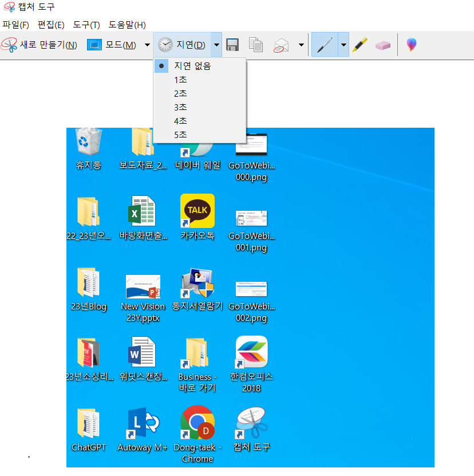Expand the Send snip dropdown arrow
474x476 pixels.
coord(301,45)
